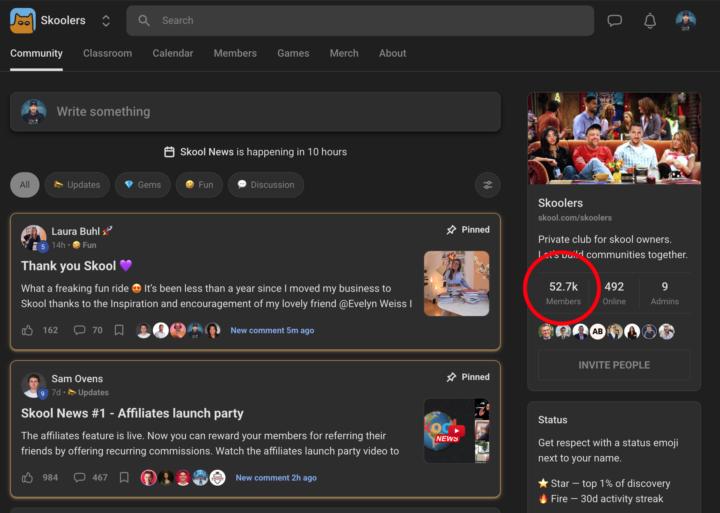
Task: Switch to the Merch tab
Action: click(344, 53)
